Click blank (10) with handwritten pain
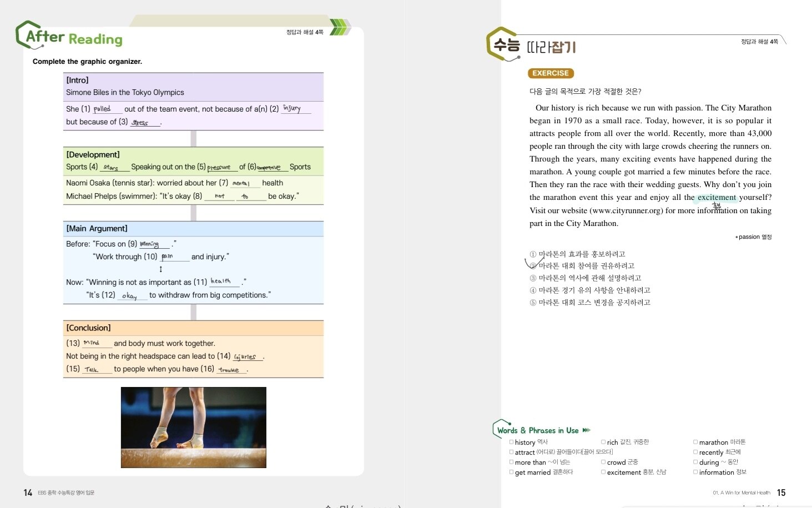 [x=174, y=257]
